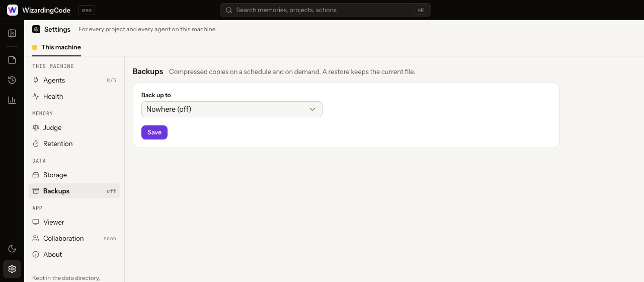Click the Compressed copies description text

(x=292, y=72)
